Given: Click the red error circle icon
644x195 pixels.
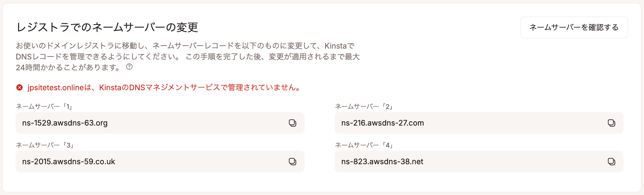Looking at the screenshot, I should pos(19,88).
